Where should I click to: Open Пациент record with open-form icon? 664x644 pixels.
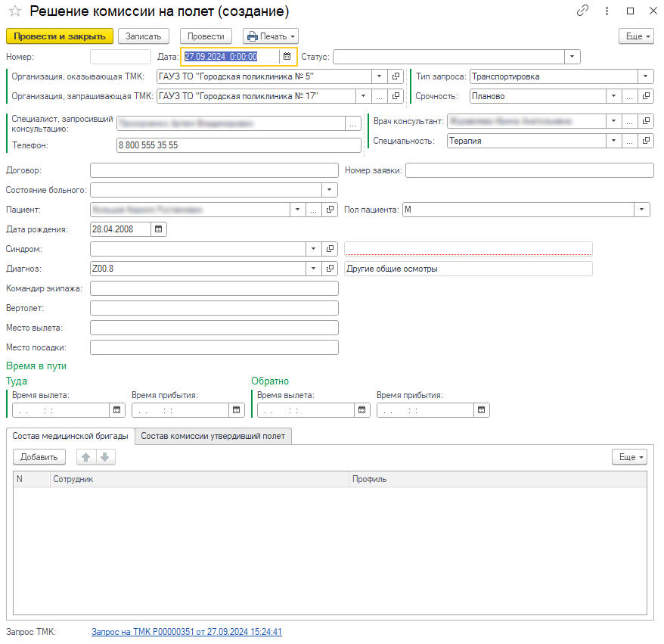coord(330,210)
